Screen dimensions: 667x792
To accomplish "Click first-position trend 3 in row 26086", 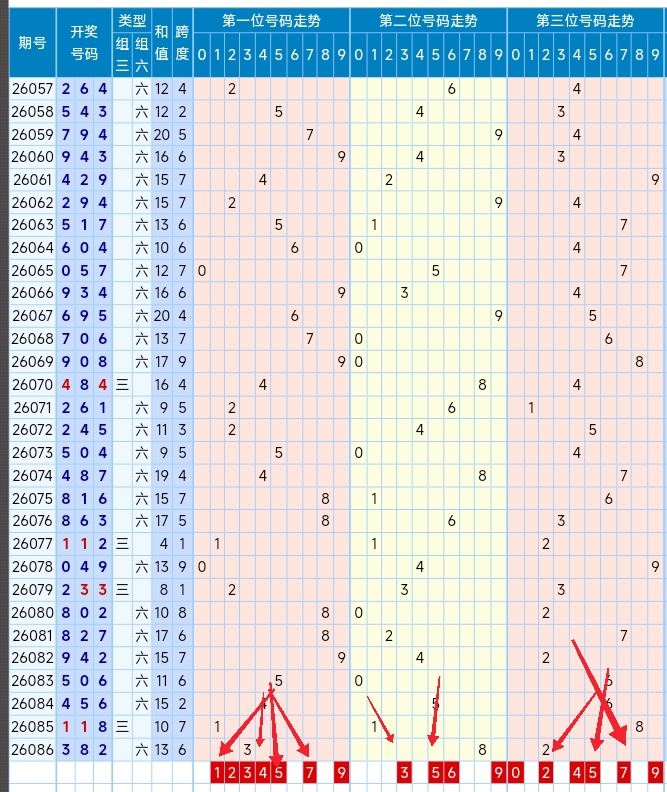I will pos(247,750).
